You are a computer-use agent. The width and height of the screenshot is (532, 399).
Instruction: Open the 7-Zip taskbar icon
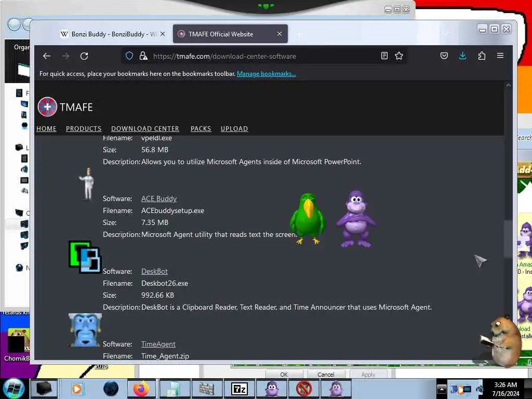(x=239, y=389)
